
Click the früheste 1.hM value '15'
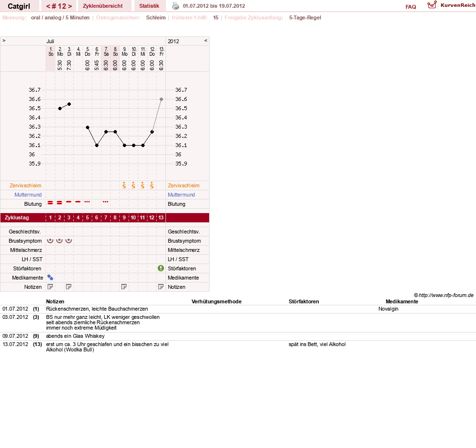click(x=215, y=17)
